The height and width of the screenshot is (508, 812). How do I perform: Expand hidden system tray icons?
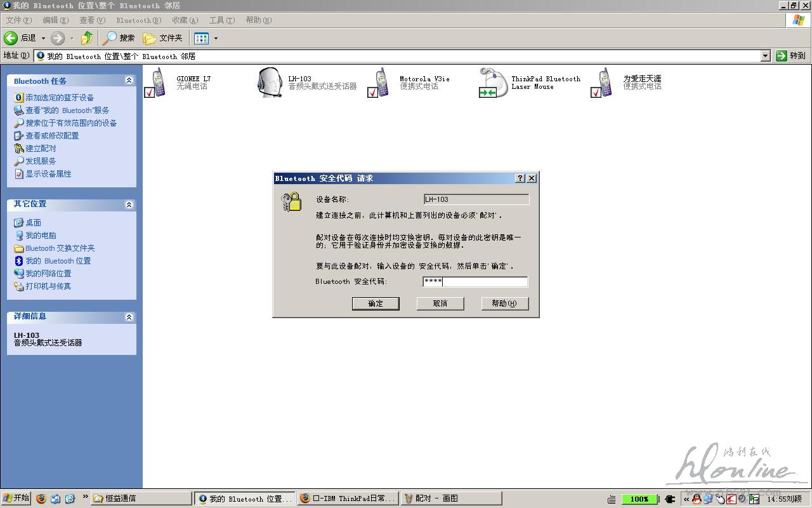click(686, 499)
